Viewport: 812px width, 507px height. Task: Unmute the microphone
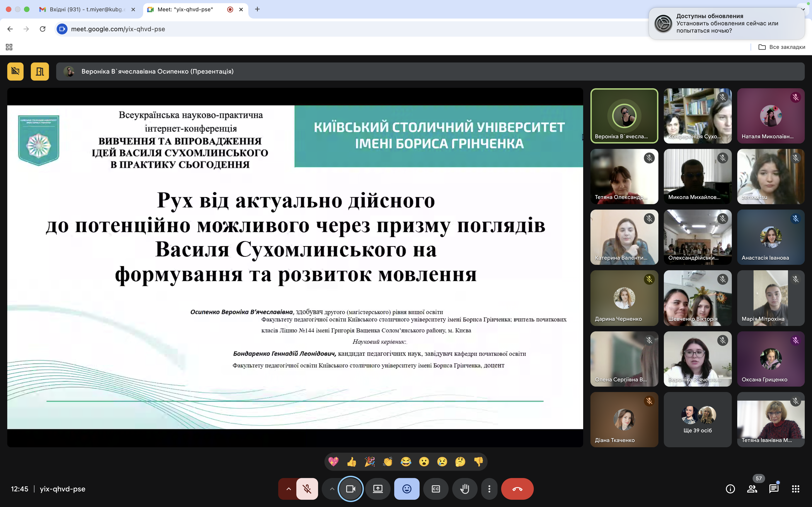[307, 489]
